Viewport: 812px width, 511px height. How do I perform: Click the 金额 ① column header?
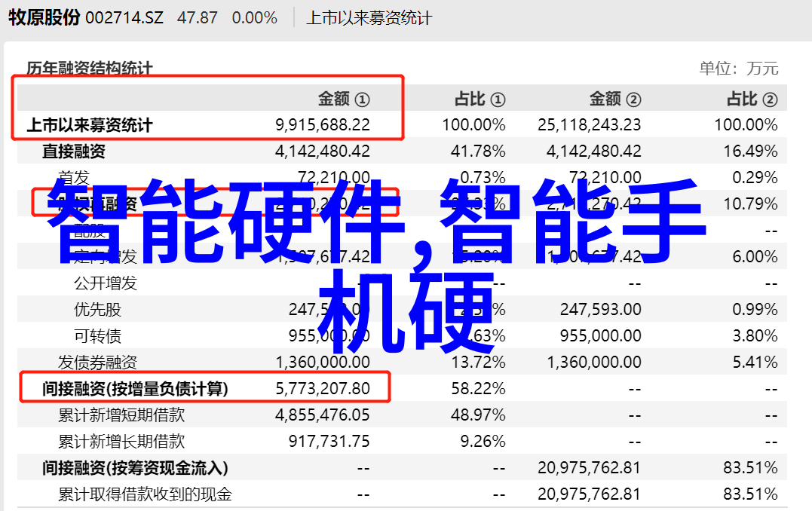coord(344,99)
